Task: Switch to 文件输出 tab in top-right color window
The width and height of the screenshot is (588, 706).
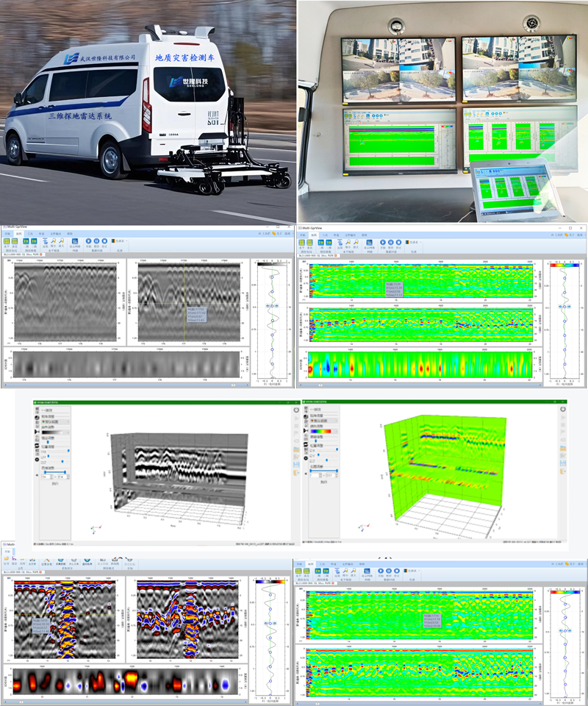Action: (x=349, y=234)
